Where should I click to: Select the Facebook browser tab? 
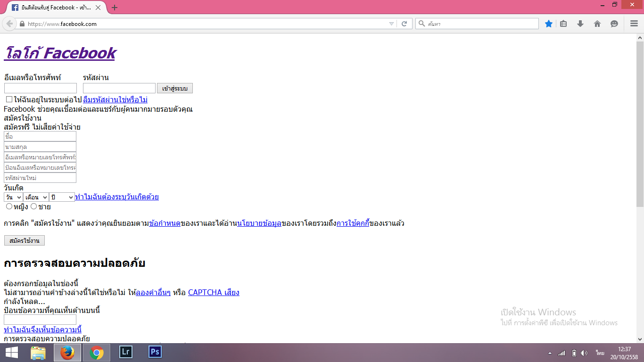pos(56,8)
